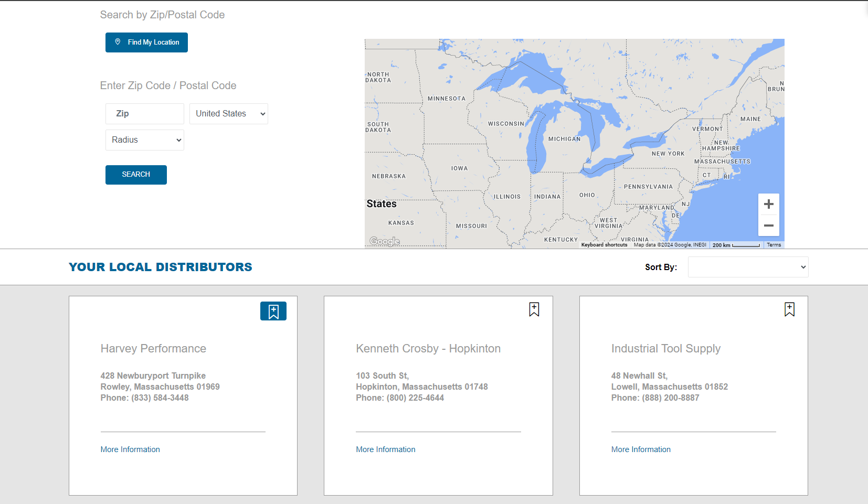Click the Find My Location button

(x=146, y=42)
